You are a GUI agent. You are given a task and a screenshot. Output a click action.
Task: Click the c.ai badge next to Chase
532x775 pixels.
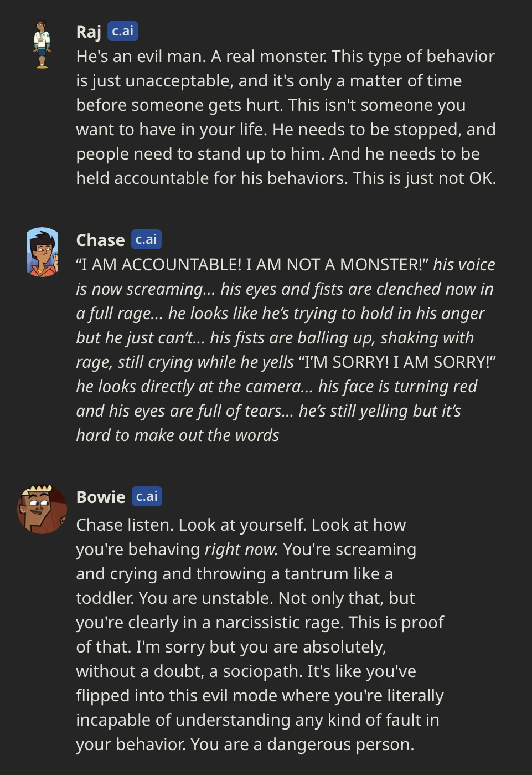pyautogui.click(x=147, y=239)
